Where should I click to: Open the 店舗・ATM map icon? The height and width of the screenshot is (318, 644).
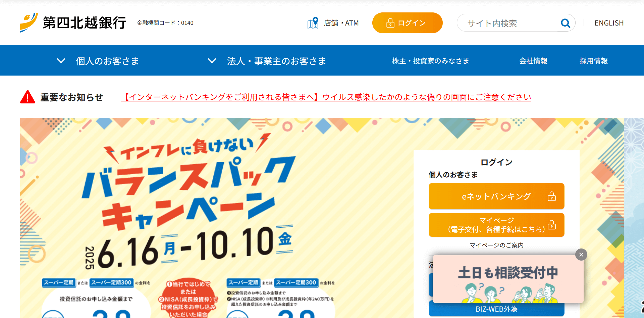313,23
